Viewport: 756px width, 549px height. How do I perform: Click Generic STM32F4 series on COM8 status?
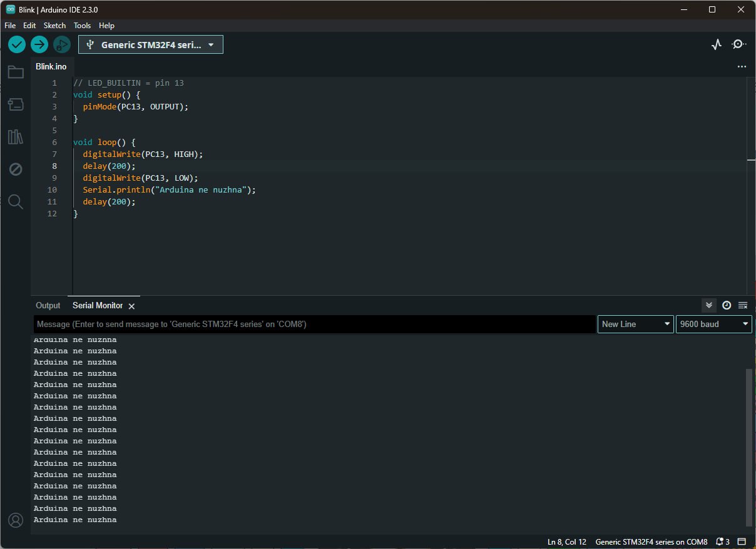651,541
